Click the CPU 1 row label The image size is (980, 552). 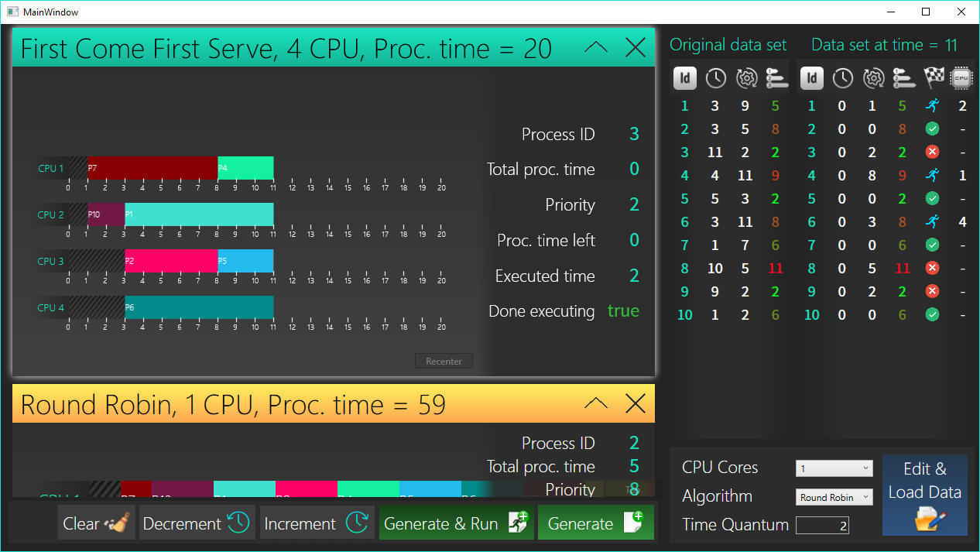tap(51, 168)
